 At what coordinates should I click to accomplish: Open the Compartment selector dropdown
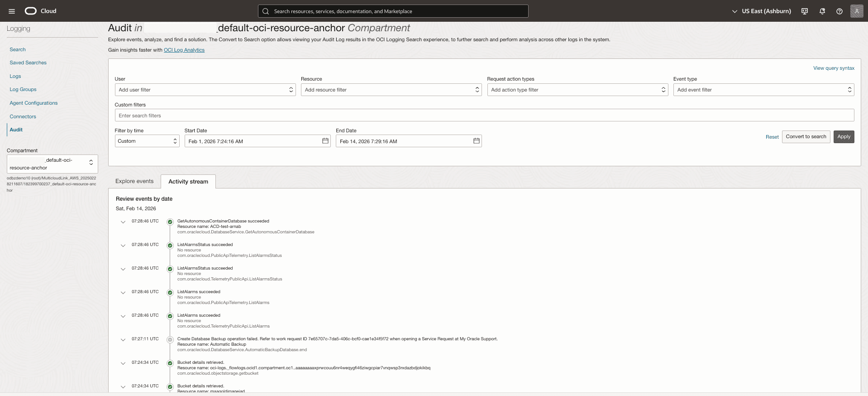click(x=52, y=164)
